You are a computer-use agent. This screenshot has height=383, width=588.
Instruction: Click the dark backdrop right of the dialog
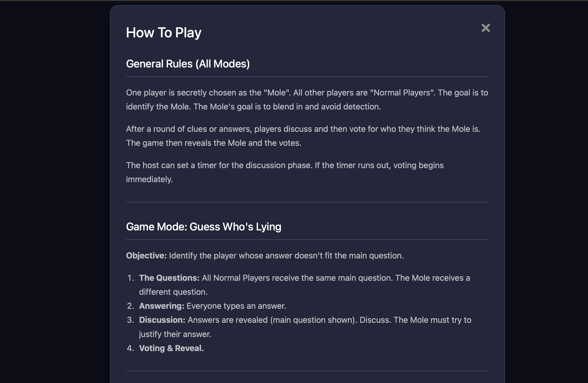[546, 192]
